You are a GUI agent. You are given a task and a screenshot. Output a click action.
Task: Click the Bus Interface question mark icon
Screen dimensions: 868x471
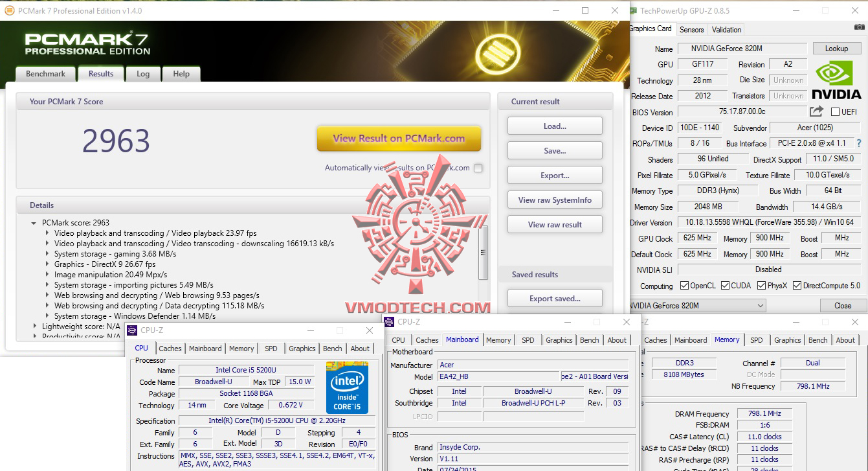pyautogui.click(x=859, y=143)
